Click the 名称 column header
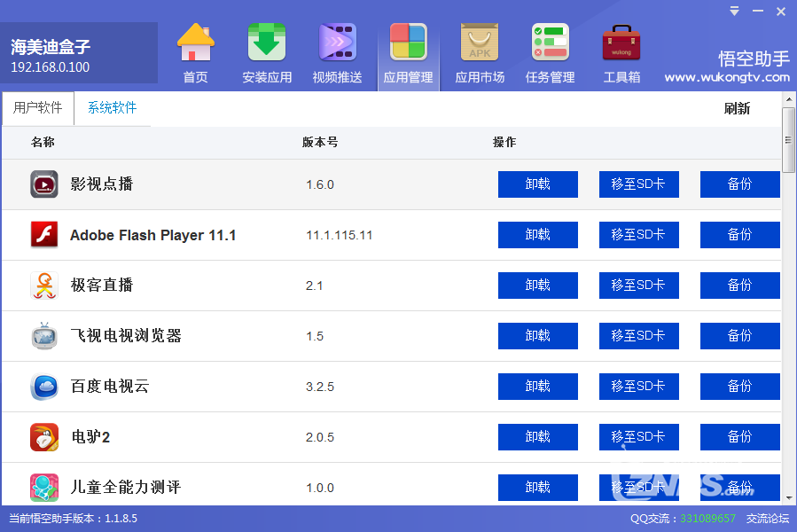 point(43,142)
